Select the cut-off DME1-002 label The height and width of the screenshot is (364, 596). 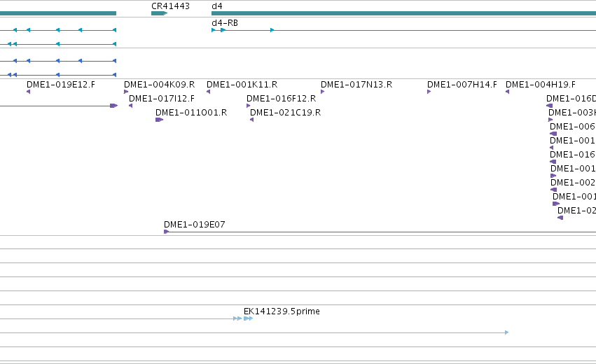coord(573,183)
